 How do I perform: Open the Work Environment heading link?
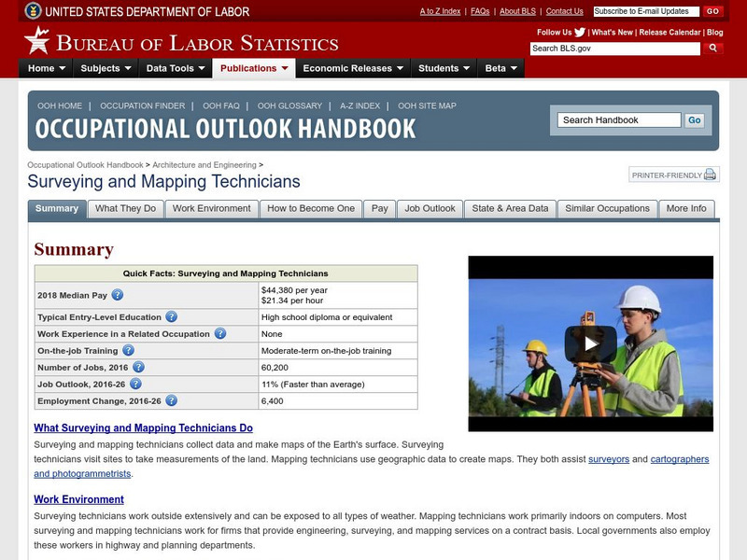78,499
